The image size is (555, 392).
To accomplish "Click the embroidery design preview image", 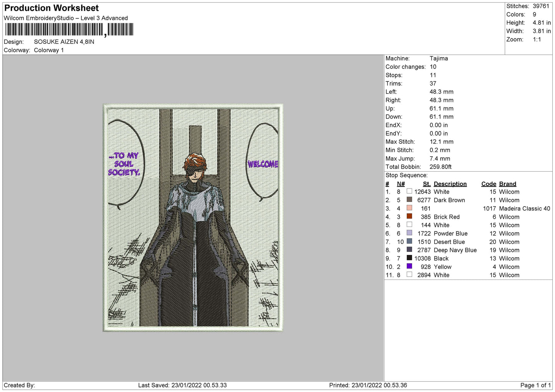I will [x=193, y=218].
